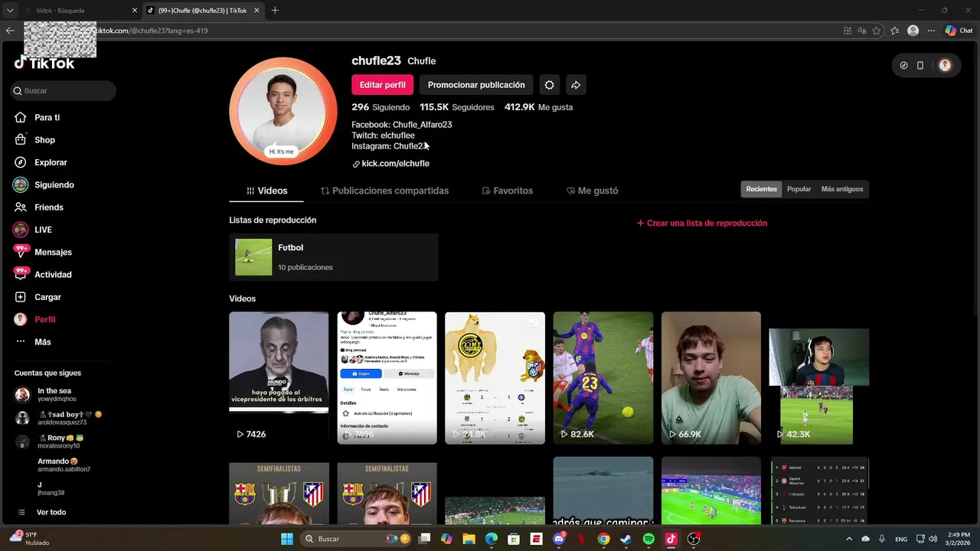Open the video with 82.6K views

click(x=603, y=377)
